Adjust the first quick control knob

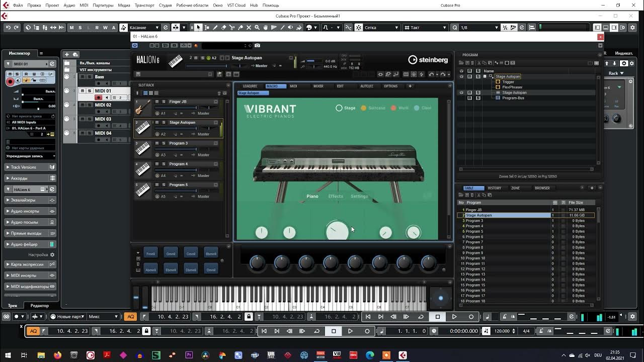257,262
